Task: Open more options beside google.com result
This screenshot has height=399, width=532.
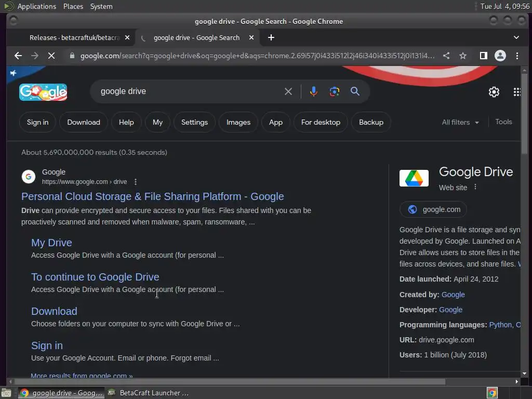Action: [136, 182]
